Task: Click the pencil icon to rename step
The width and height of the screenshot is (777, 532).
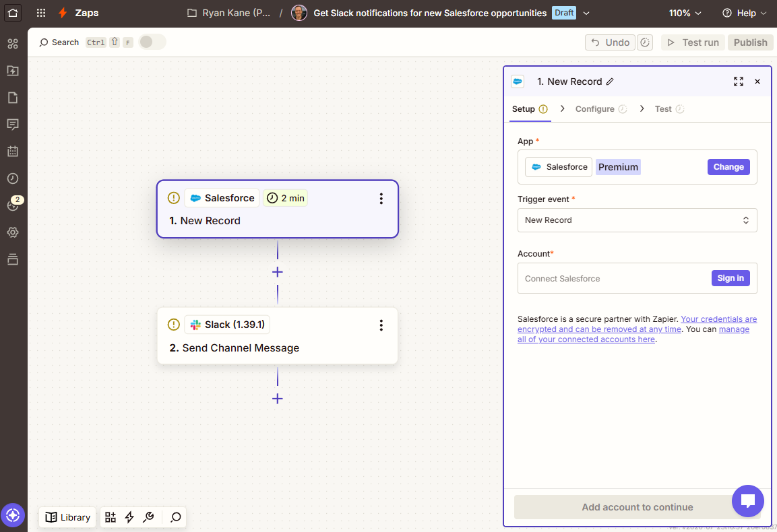Action: (x=610, y=81)
